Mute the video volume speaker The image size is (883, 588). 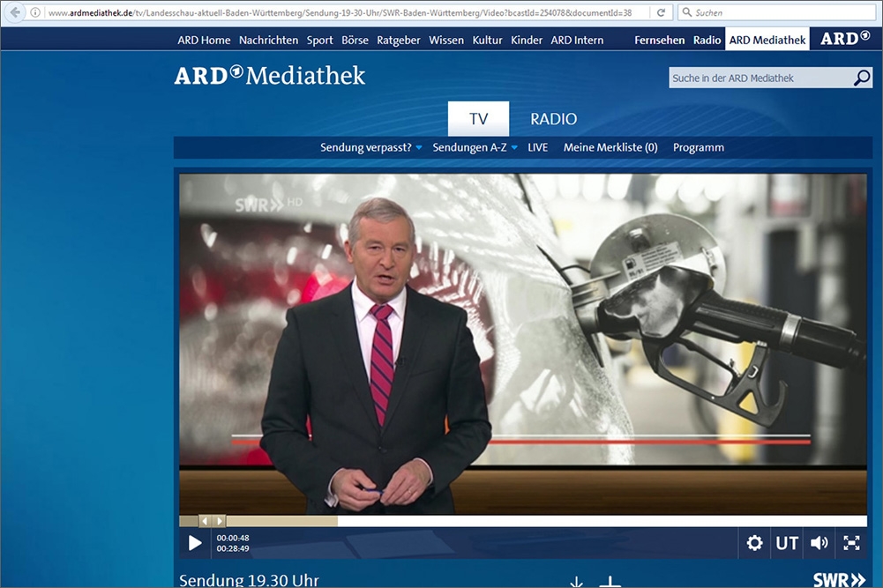tap(819, 543)
